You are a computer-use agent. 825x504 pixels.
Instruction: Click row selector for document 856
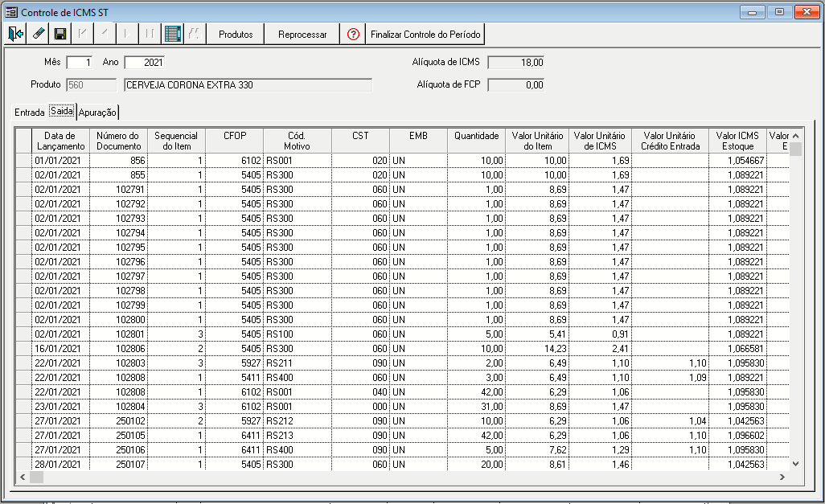(23, 161)
